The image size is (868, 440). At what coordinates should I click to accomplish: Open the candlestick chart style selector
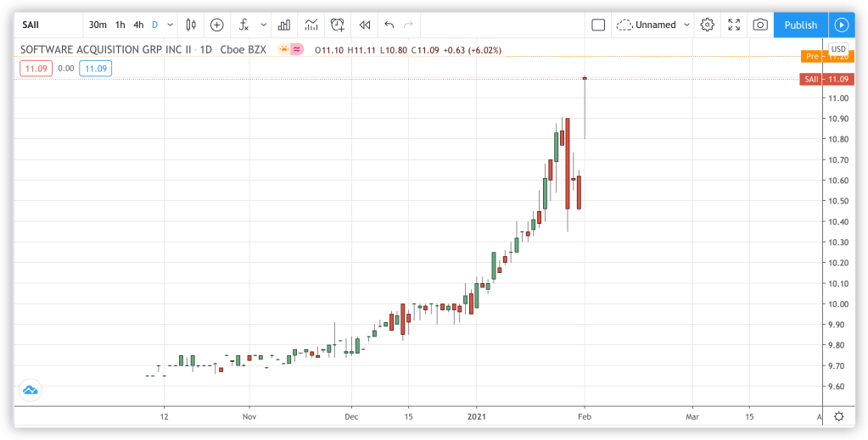coord(191,25)
